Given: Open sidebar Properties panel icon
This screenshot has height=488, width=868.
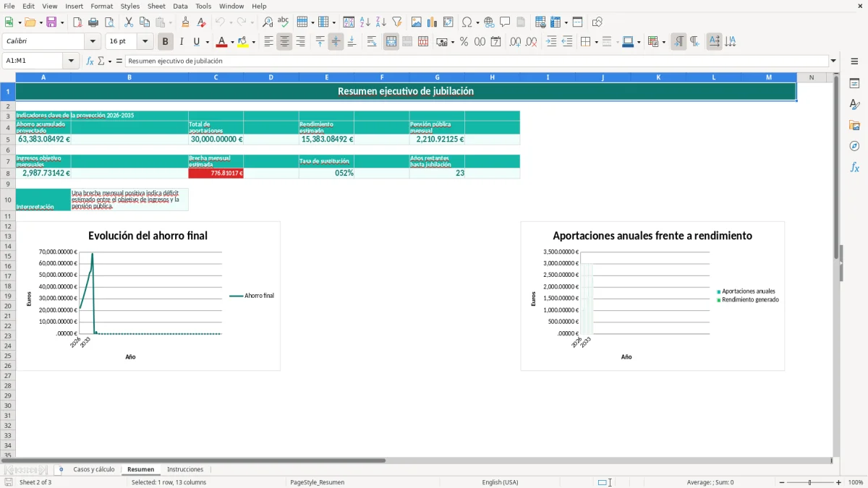Looking at the screenshot, I should 854,84.
